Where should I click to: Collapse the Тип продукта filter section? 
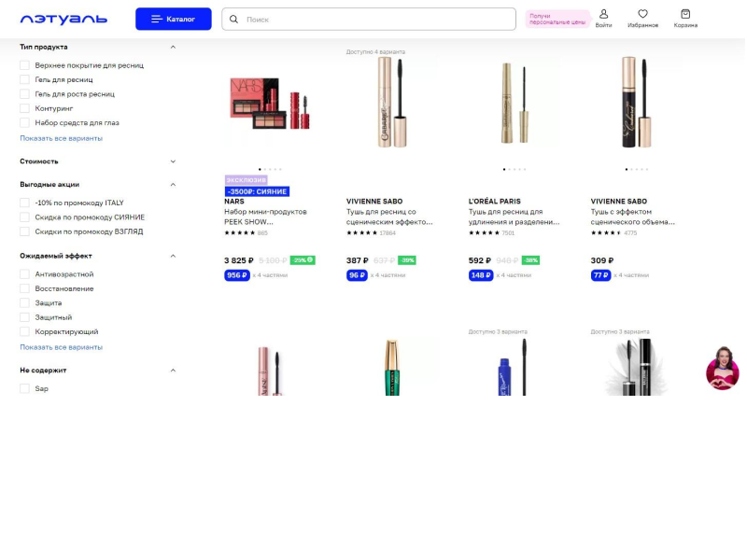tap(173, 47)
